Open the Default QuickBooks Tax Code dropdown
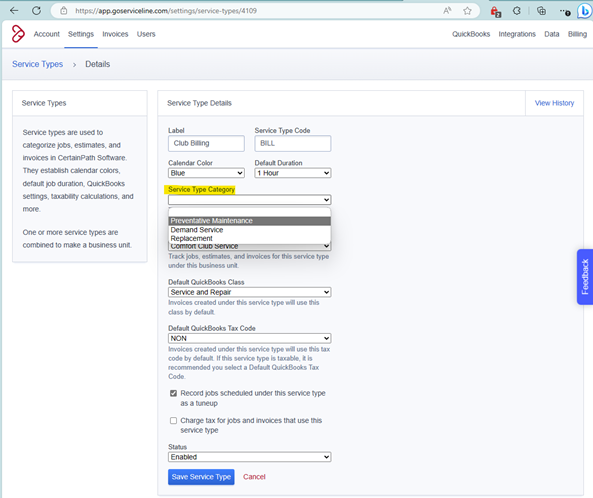 [250, 338]
